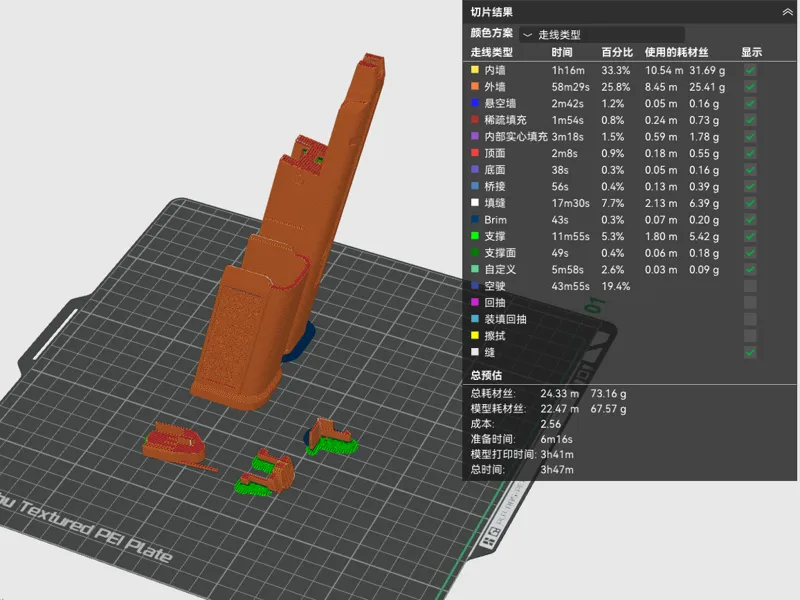The height and width of the screenshot is (600, 800).
Task: Toggle visibility checkbox for 支撑面
Action: [750, 253]
